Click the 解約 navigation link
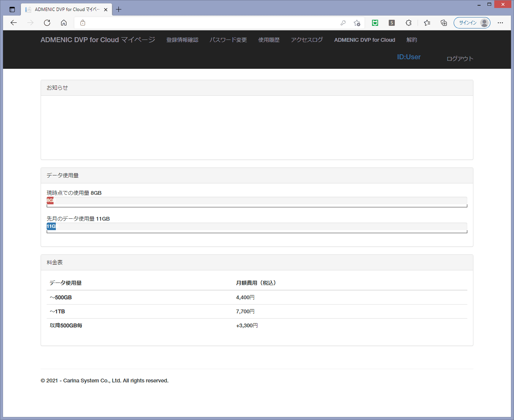The width and height of the screenshot is (514, 420). point(412,40)
